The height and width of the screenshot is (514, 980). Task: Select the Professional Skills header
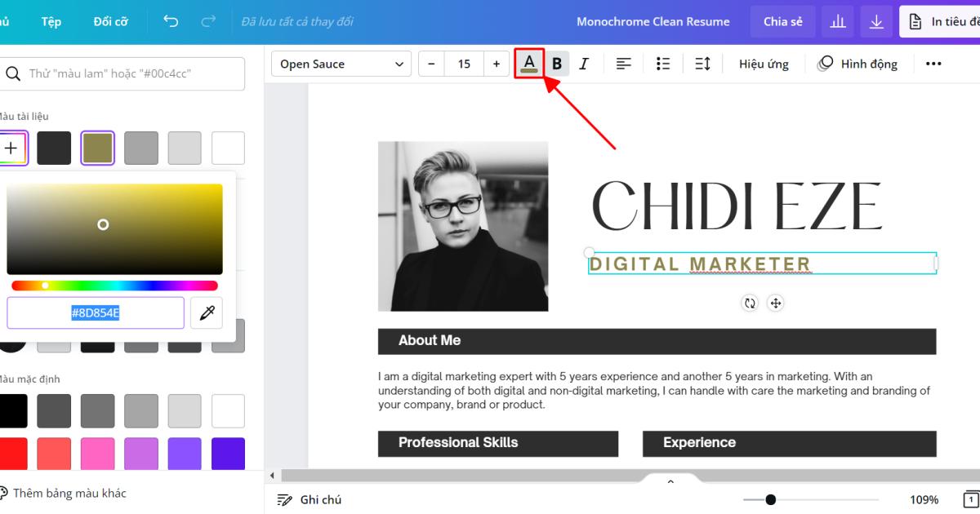(x=498, y=443)
